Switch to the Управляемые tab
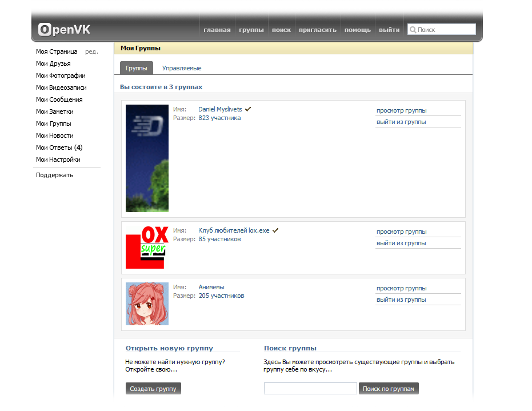 pos(182,68)
